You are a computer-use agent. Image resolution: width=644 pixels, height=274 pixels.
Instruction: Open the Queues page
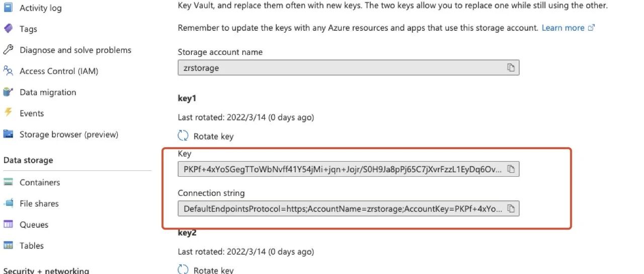[x=34, y=225]
